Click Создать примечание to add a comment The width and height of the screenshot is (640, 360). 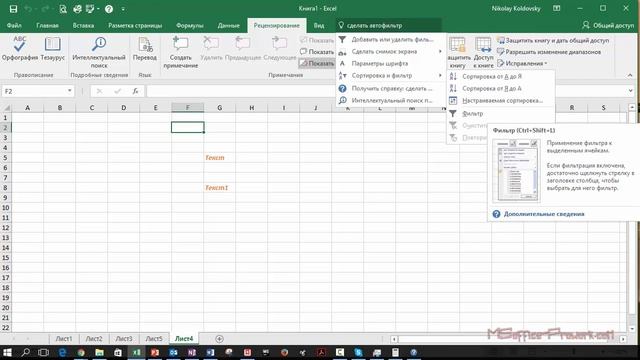tap(180, 52)
